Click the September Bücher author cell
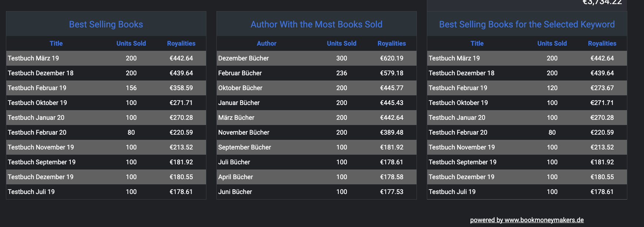 [x=245, y=147]
